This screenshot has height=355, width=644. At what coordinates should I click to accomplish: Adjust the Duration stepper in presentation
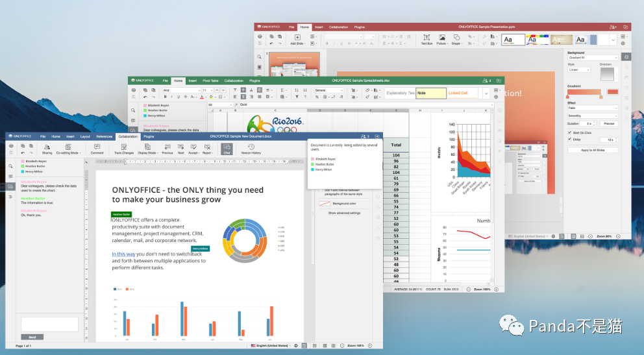tap(594, 123)
